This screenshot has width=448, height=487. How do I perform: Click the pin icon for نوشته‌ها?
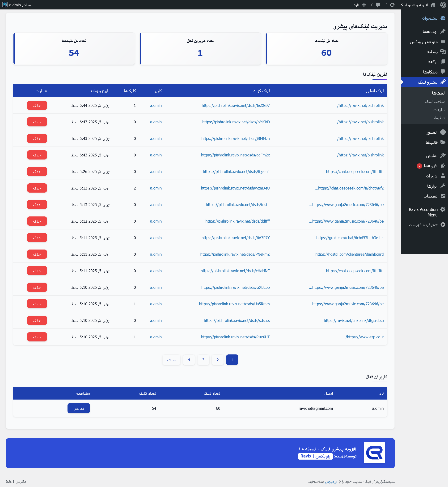pyautogui.click(x=443, y=31)
